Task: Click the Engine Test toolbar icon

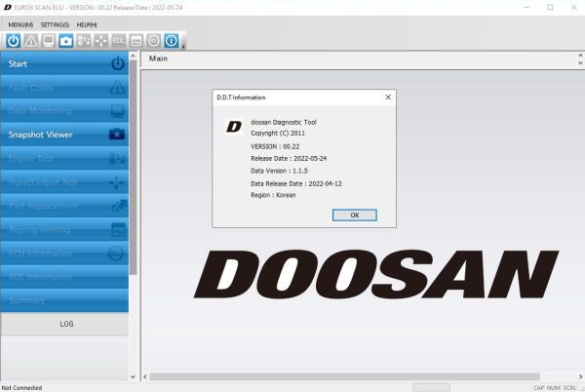Action: tap(84, 41)
